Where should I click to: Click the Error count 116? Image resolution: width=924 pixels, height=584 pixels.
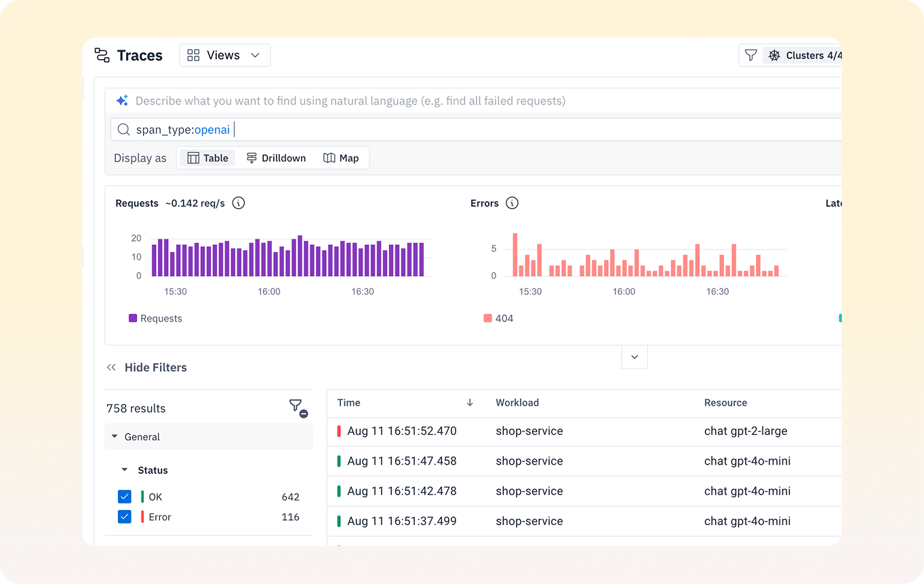pyautogui.click(x=291, y=517)
